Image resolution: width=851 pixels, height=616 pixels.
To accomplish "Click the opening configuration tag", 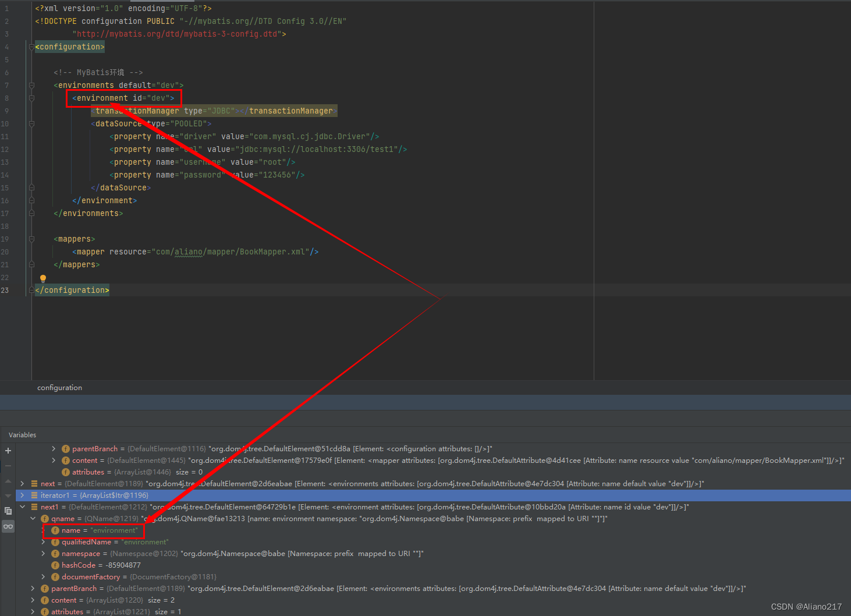I will pyautogui.click(x=70, y=47).
